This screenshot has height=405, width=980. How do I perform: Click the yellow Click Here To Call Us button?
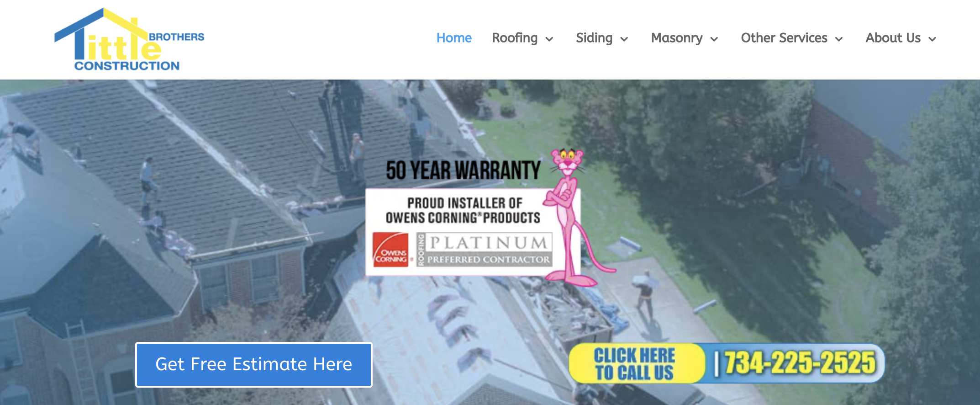coord(637,363)
